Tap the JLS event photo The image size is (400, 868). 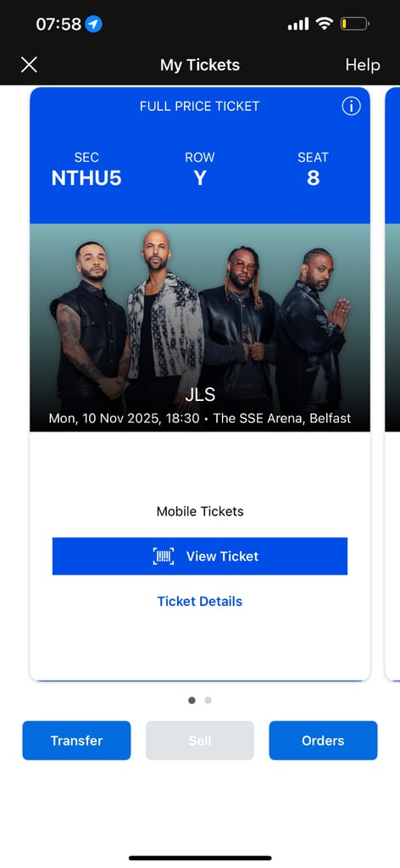pos(200,327)
